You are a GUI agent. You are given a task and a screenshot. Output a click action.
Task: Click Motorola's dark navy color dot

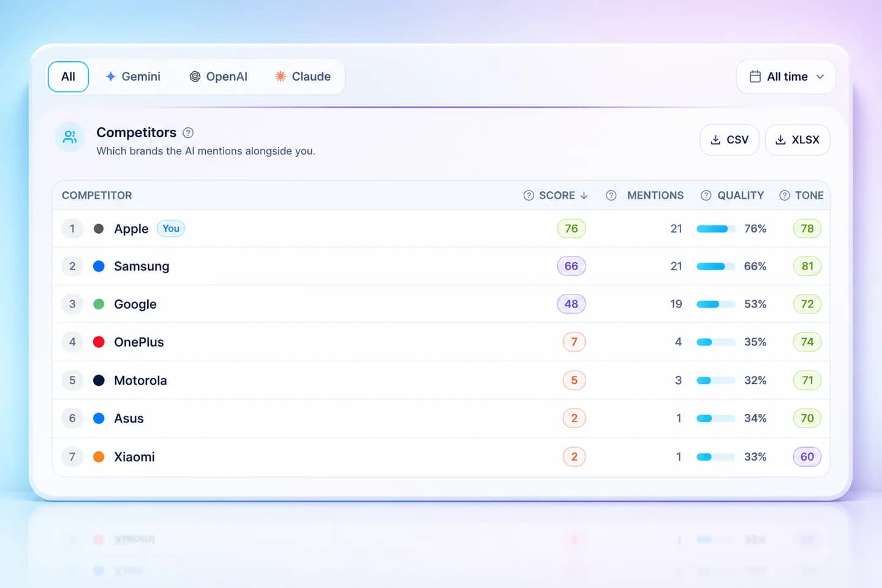(x=99, y=380)
